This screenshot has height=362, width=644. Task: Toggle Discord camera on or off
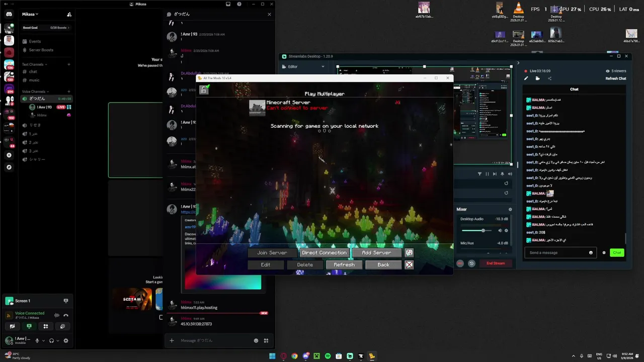coord(12,326)
